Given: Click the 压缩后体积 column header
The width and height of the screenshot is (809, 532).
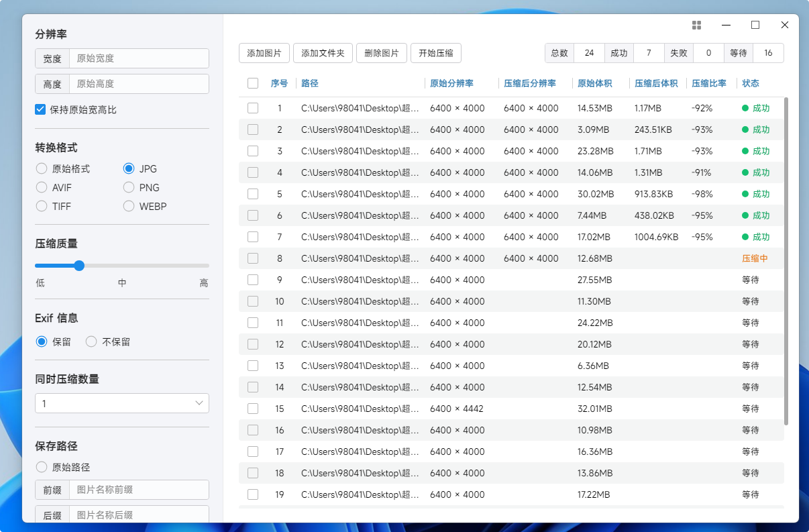Looking at the screenshot, I should (x=656, y=83).
